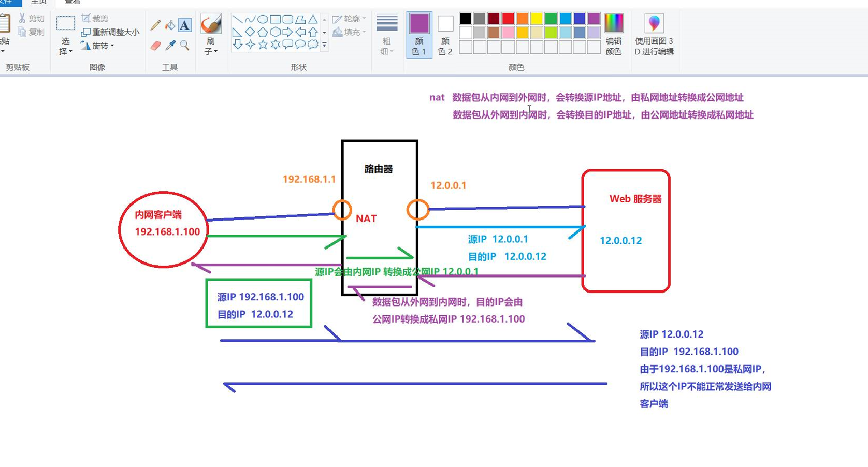Pick the lime green color swatch
868x467 pixels.
pyautogui.click(x=551, y=33)
